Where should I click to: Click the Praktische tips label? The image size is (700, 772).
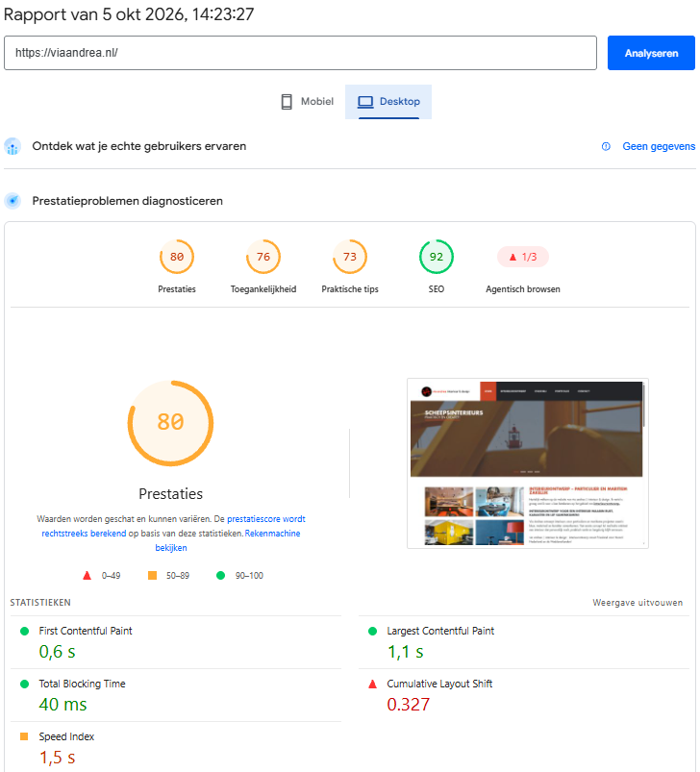pos(350,289)
